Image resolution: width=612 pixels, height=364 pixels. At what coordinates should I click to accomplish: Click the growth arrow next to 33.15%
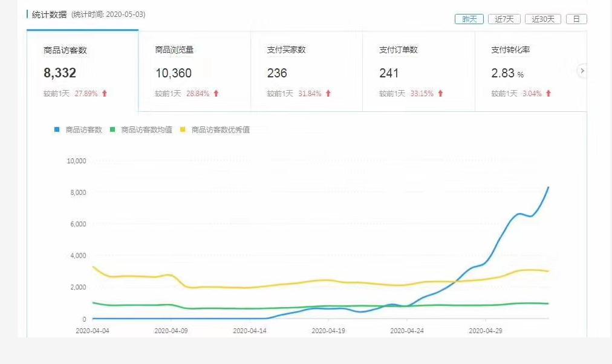[x=441, y=94]
